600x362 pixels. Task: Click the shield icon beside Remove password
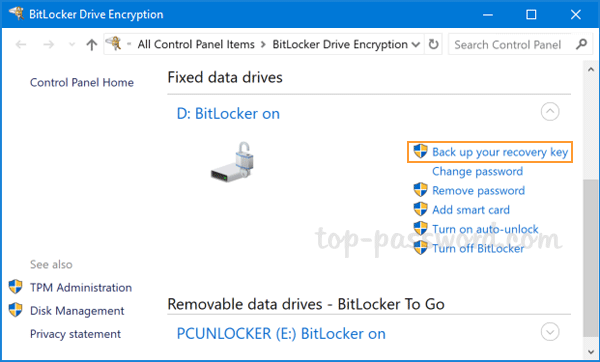pyautogui.click(x=420, y=190)
